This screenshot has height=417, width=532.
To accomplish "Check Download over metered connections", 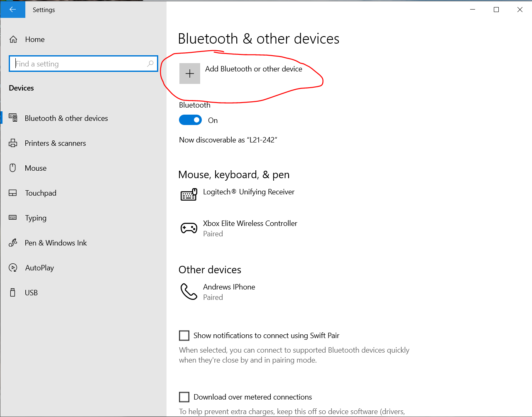I will [184, 397].
